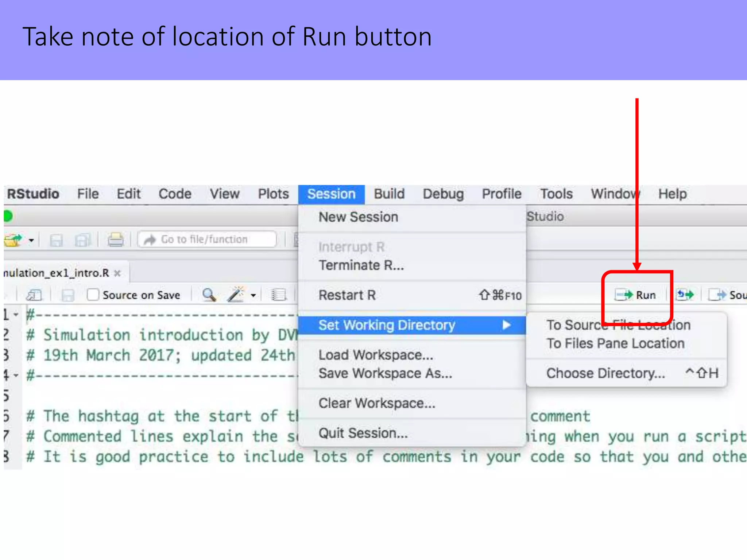Click the code tools magic wand icon
Viewport: 747px width, 560px height.
tap(236, 294)
